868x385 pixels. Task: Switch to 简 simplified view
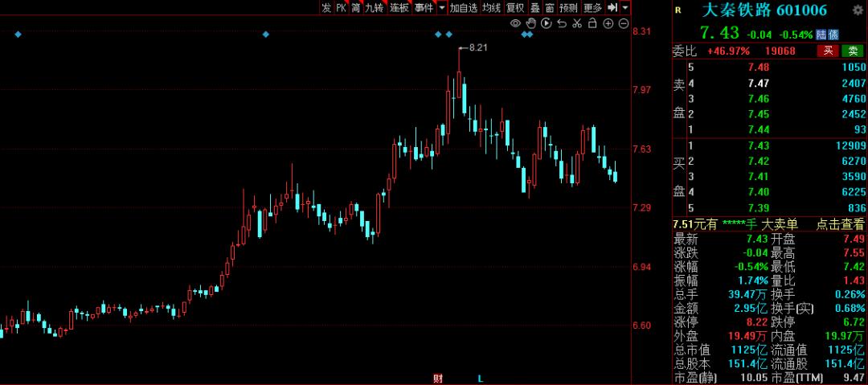(355, 7)
